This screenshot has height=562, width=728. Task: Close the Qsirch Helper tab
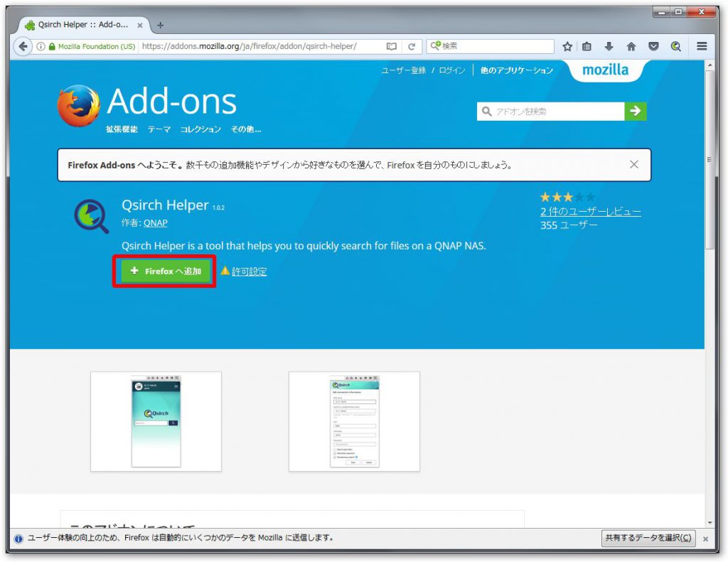click(140, 26)
